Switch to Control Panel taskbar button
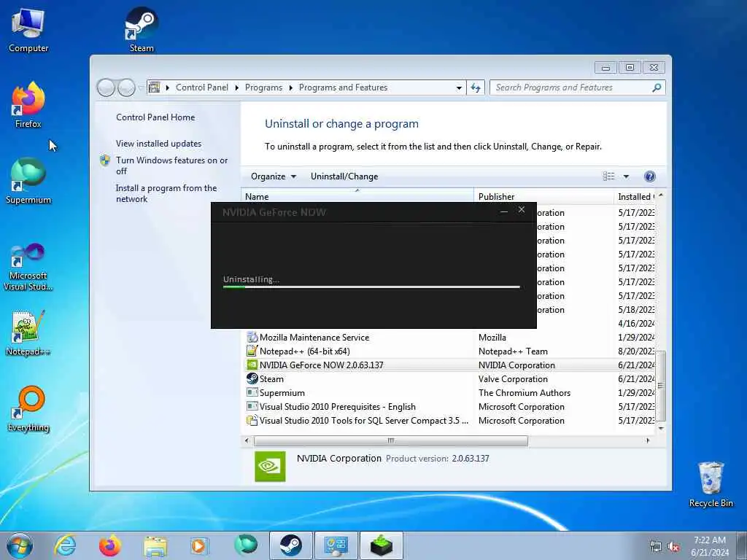747x560 pixels. (x=336, y=545)
